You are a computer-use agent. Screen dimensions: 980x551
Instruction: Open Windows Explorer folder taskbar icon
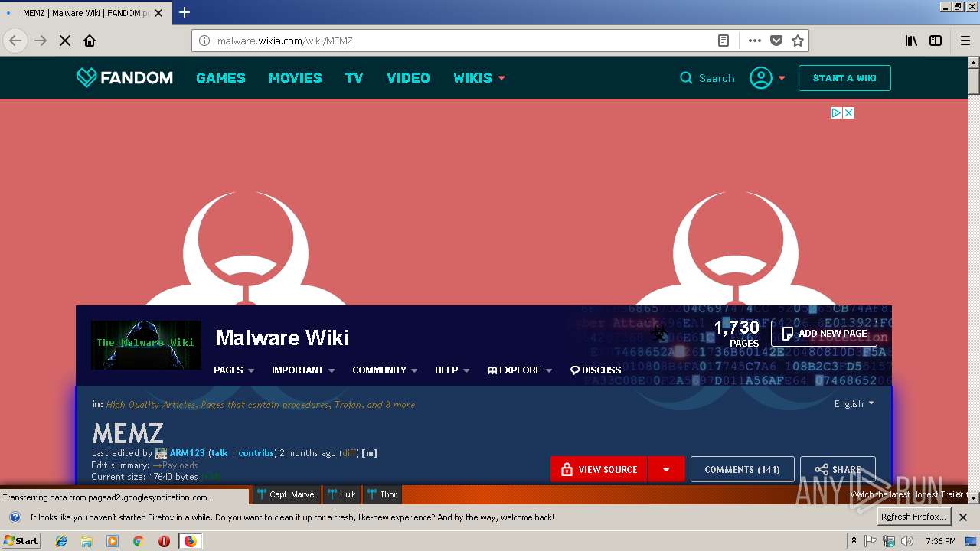(x=87, y=541)
